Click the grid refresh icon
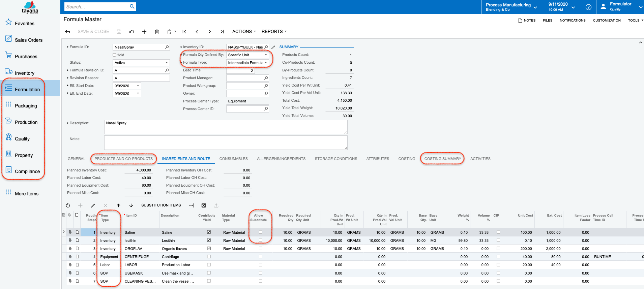The width and height of the screenshot is (644, 289). coord(68,205)
